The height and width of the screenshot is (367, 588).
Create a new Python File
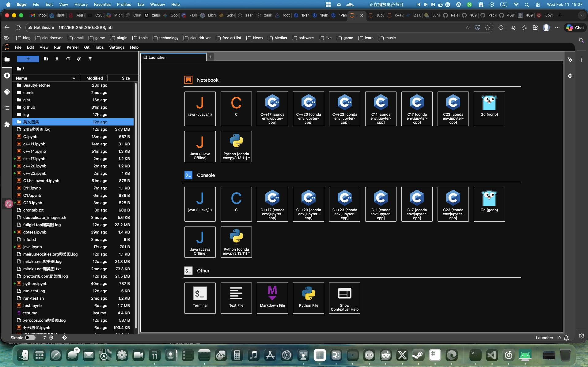tap(309, 298)
